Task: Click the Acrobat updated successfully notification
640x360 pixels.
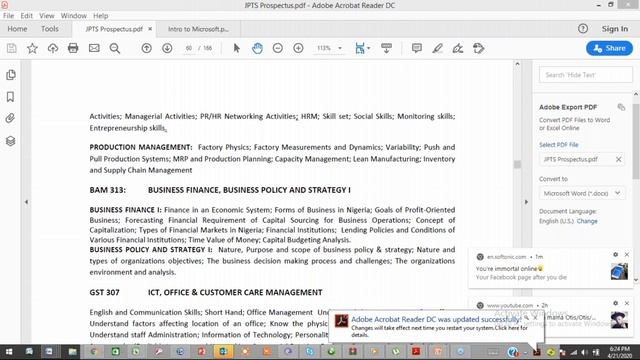Action: click(x=436, y=326)
